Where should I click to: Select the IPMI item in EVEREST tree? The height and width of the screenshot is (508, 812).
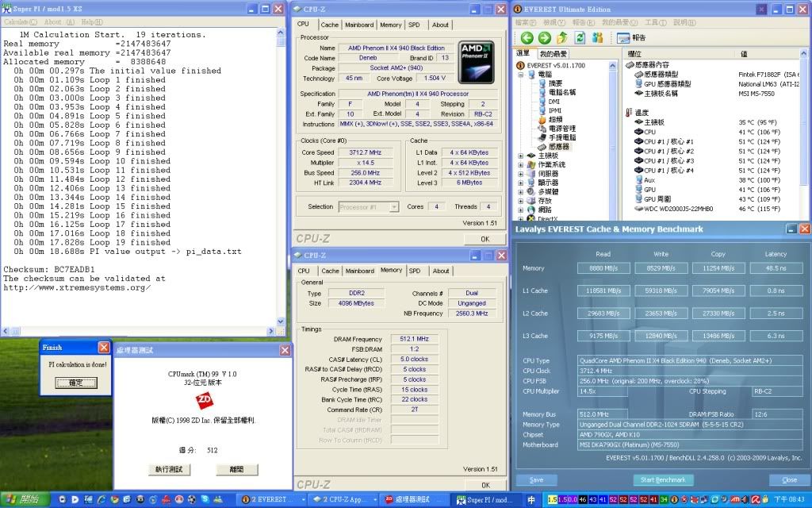[554, 110]
